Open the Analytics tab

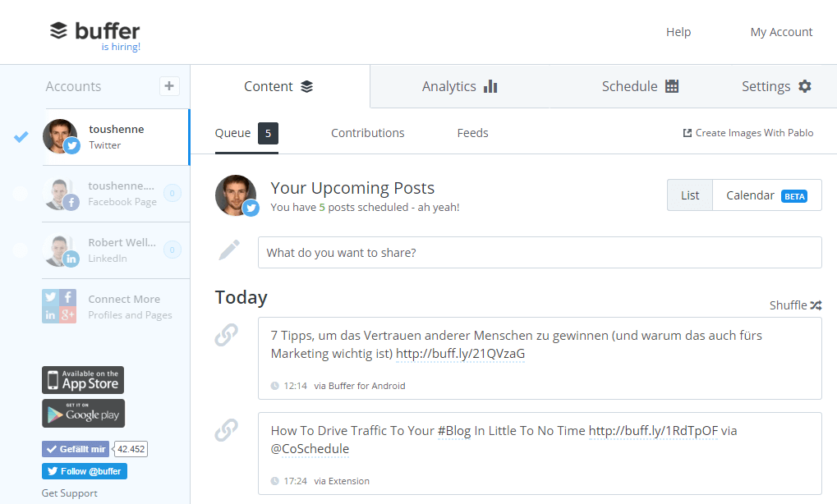459,86
